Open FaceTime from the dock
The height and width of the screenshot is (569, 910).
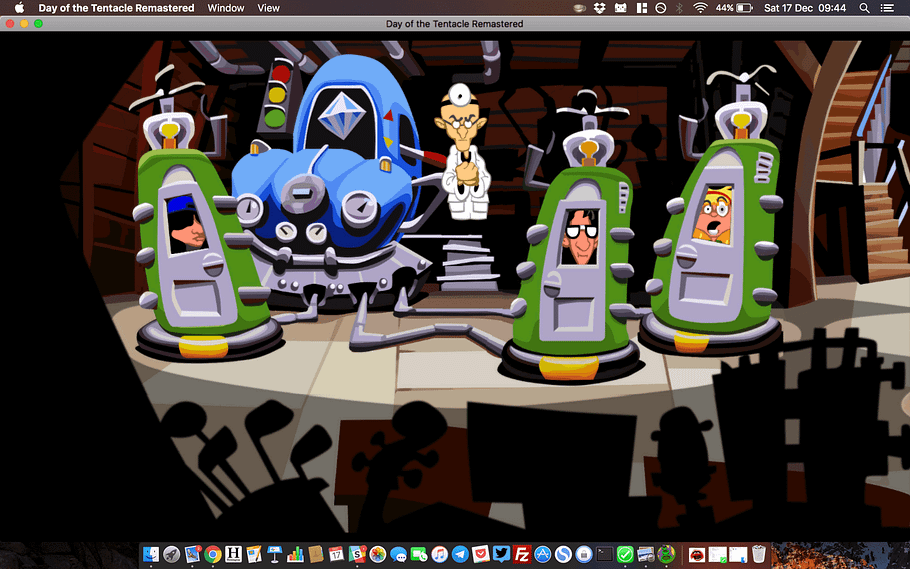[x=418, y=554]
